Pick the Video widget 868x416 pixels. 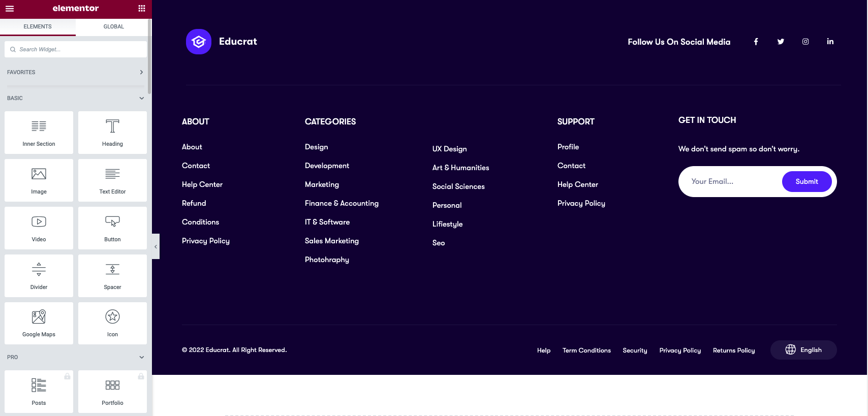point(39,228)
